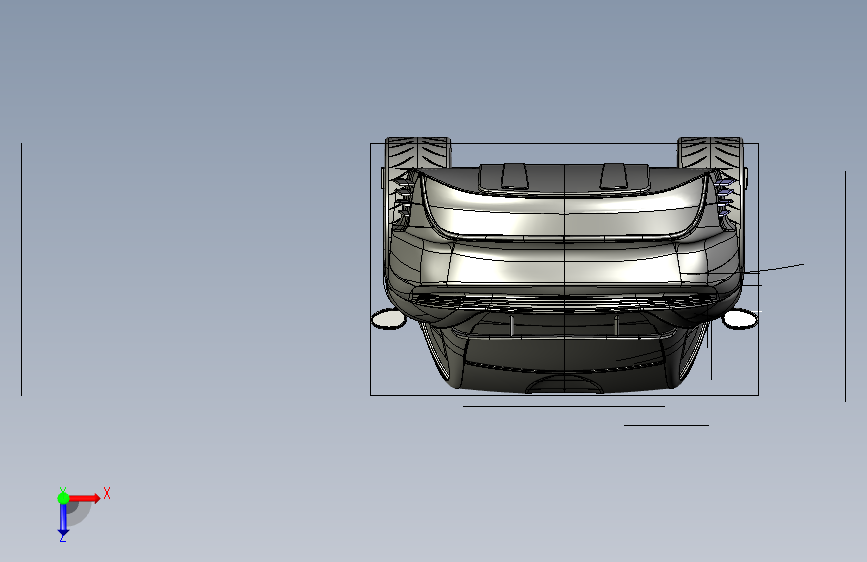Select the right side mirror of the car

(x=740, y=319)
